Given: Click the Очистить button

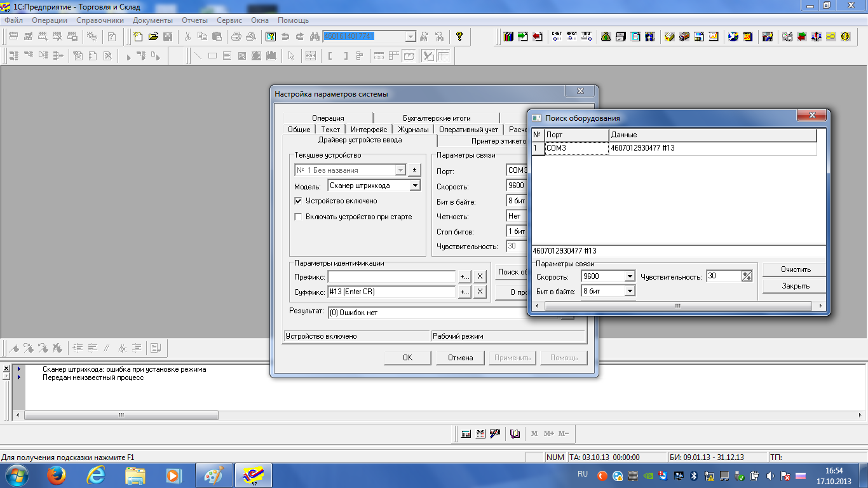Looking at the screenshot, I should point(796,269).
